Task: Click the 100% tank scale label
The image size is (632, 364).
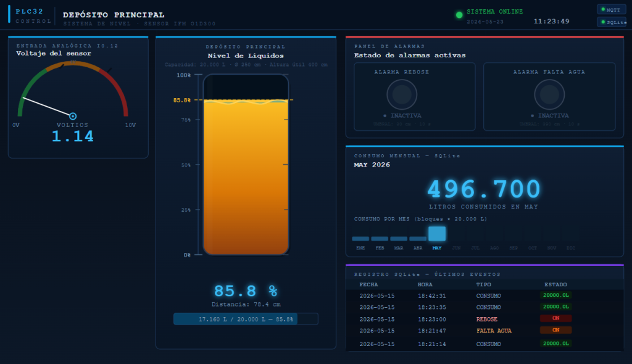Action: click(x=184, y=75)
